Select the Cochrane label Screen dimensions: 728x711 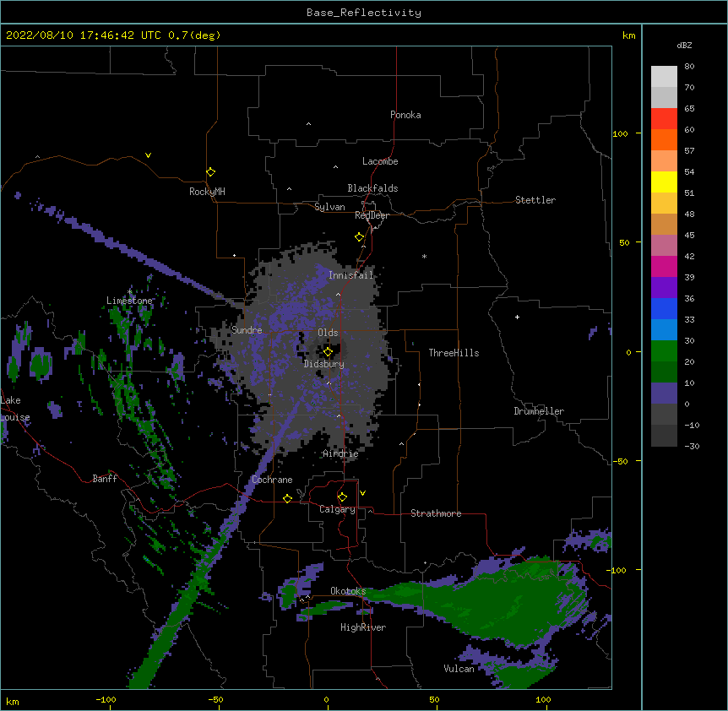tap(272, 480)
